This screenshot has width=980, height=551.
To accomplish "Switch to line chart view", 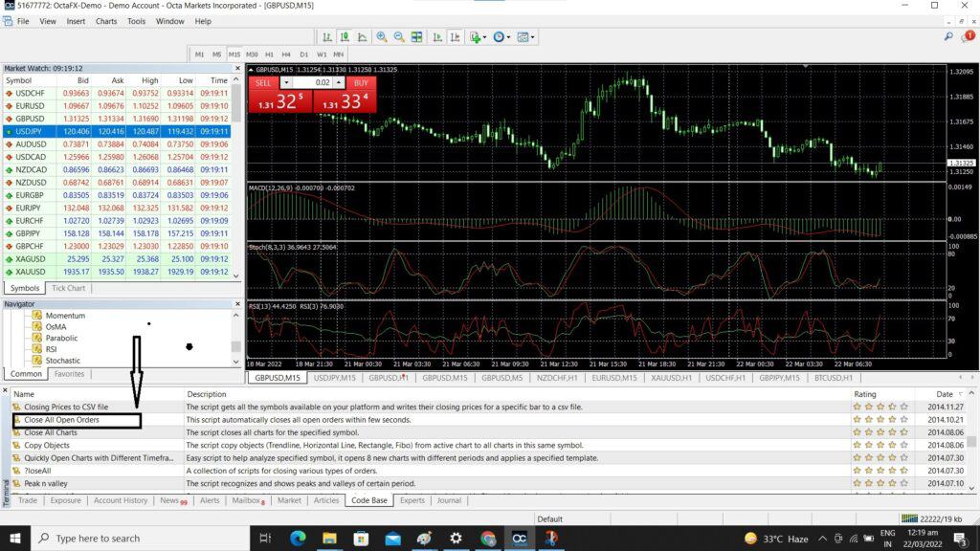I will [x=362, y=37].
